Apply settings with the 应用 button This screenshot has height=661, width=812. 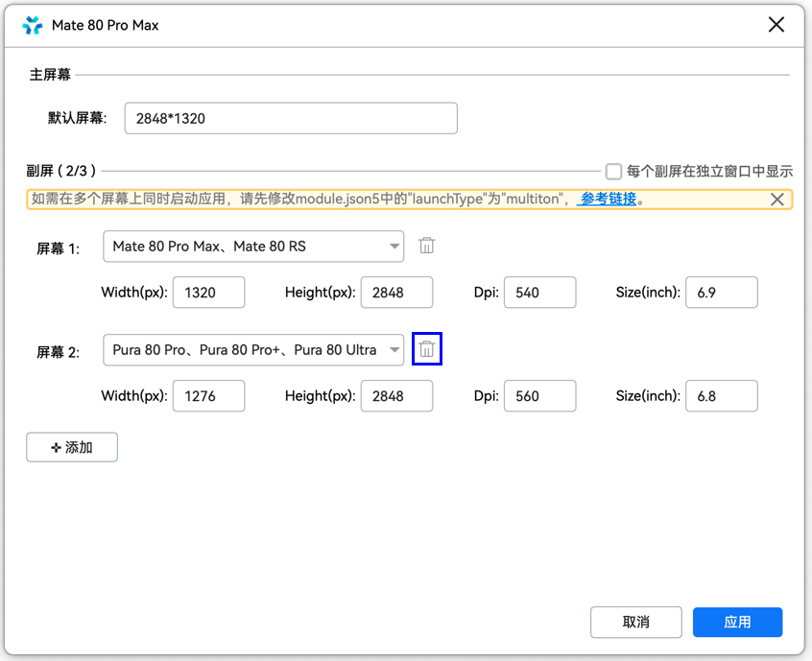coord(737,622)
